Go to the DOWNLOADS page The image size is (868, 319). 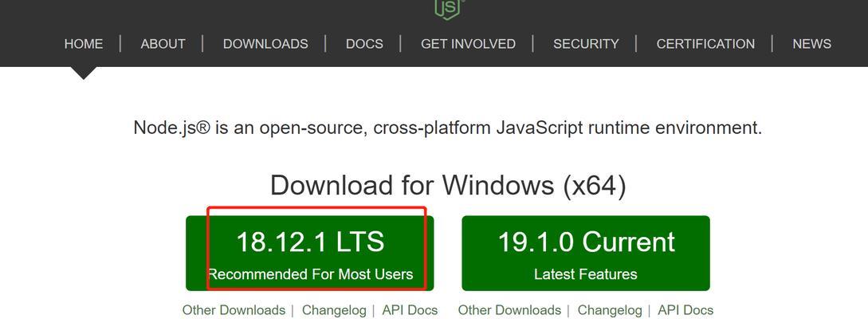(265, 44)
